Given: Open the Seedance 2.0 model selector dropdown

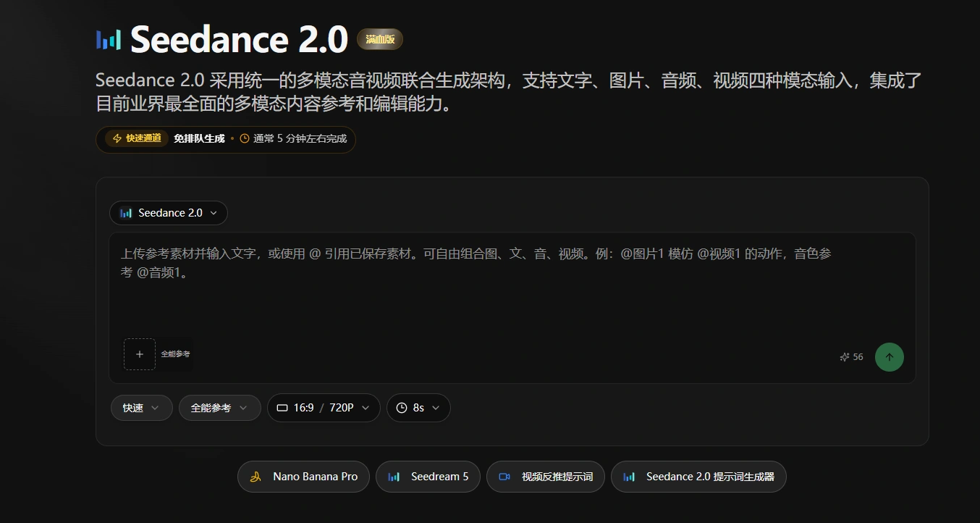Looking at the screenshot, I should point(169,213).
